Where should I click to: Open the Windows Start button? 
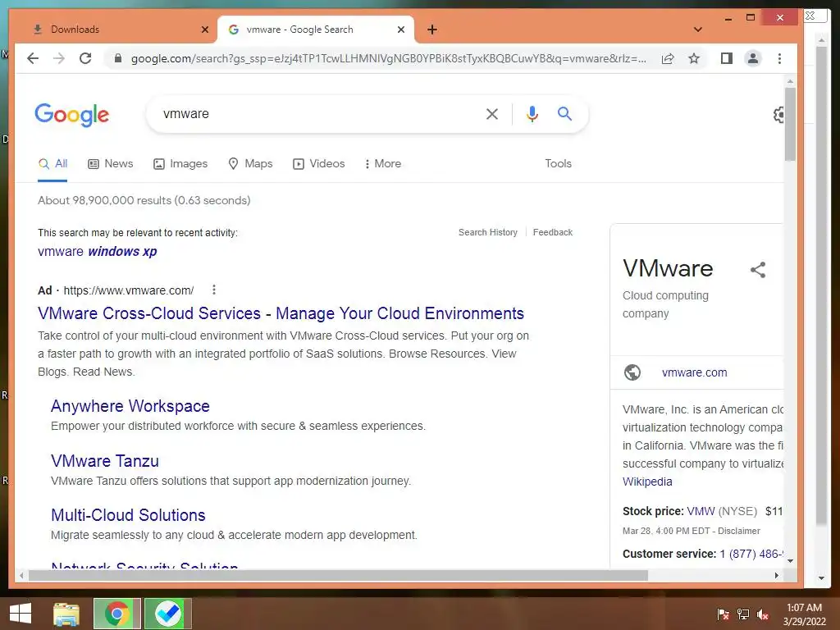(21, 614)
